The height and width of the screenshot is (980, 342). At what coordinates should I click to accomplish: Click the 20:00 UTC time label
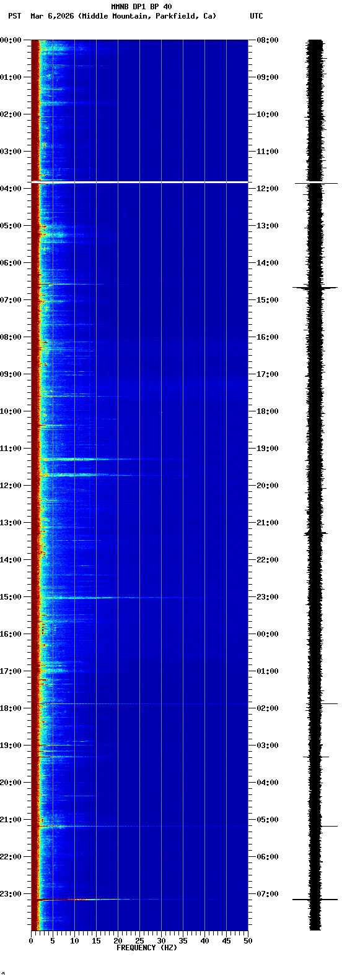click(267, 486)
